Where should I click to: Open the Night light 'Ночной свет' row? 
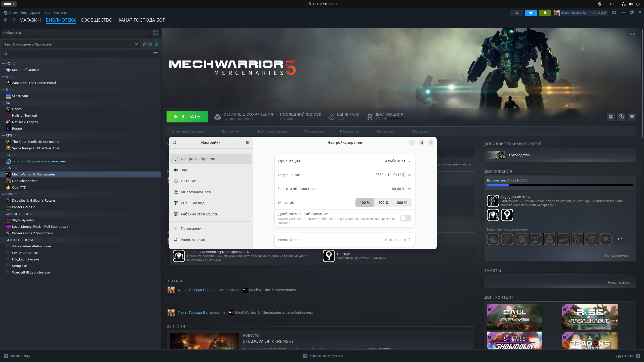pos(345,240)
